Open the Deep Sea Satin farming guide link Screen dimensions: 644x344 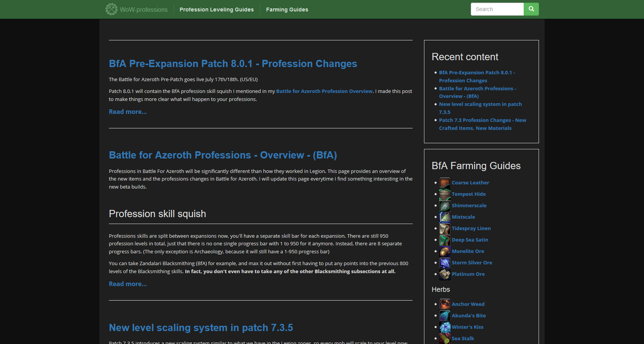[470, 240]
